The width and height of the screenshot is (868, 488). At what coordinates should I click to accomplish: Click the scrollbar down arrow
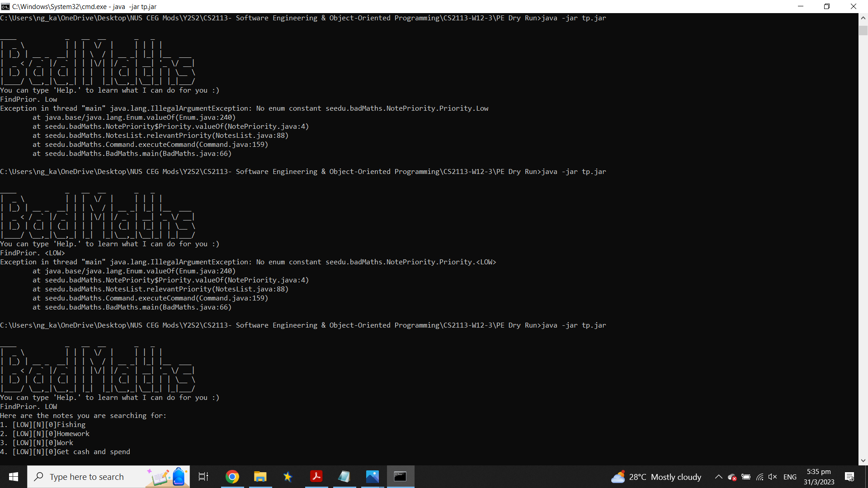tap(863, 460)
